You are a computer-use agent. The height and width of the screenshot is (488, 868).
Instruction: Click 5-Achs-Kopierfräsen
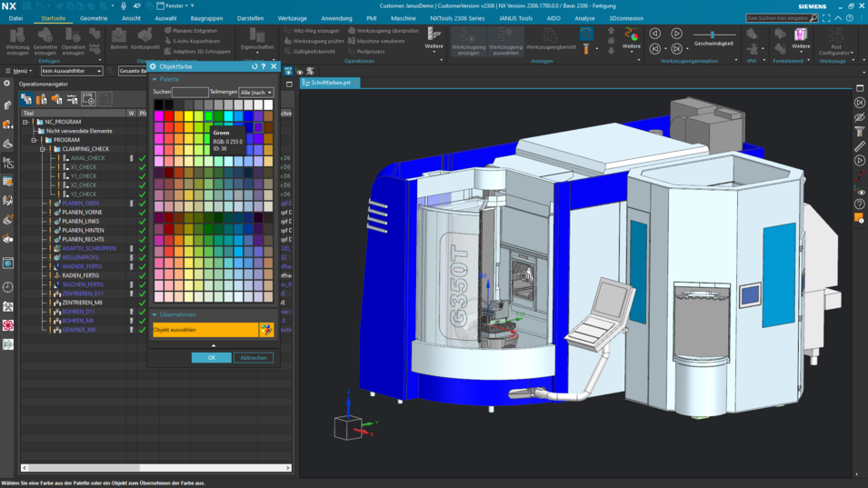coord(192,41)
